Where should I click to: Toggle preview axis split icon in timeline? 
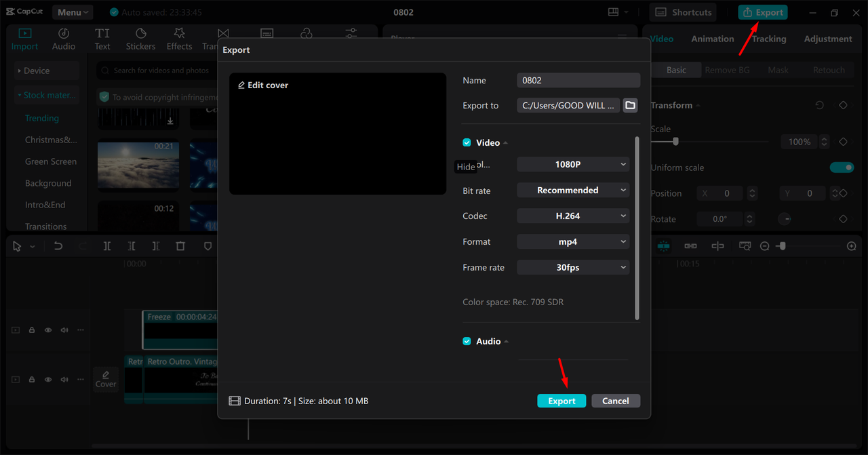717,246
